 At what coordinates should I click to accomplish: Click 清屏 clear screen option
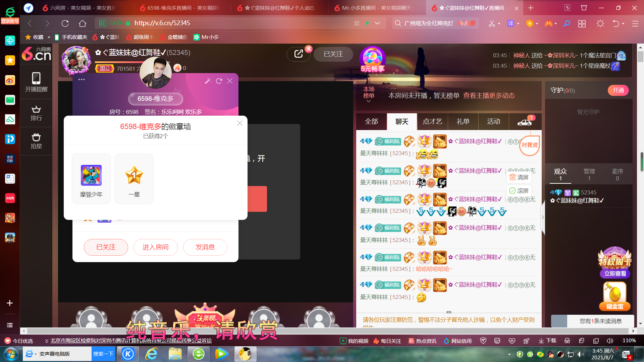point(519,177)
